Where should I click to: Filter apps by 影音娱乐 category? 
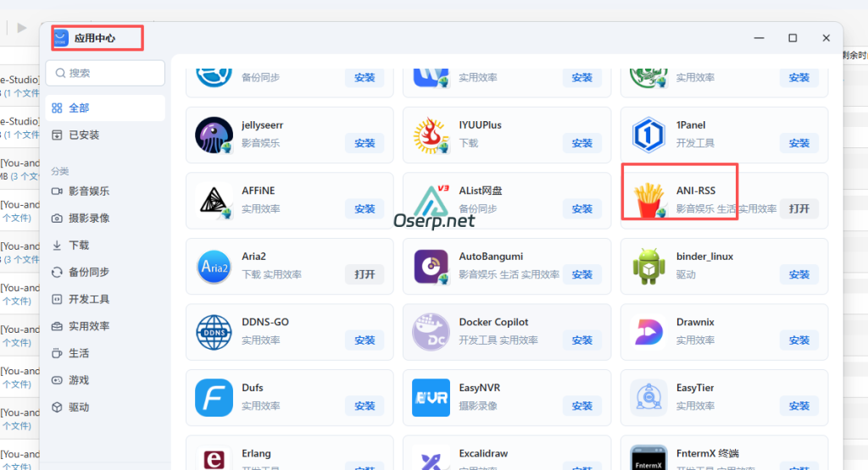tap(88, 191)
